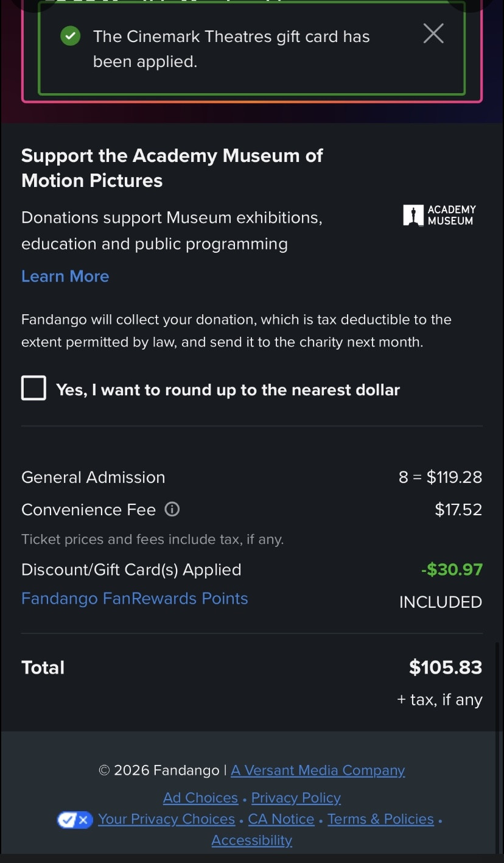504x863 pixels.
Task: Open the CA Notice link
Action: (281, 819)
